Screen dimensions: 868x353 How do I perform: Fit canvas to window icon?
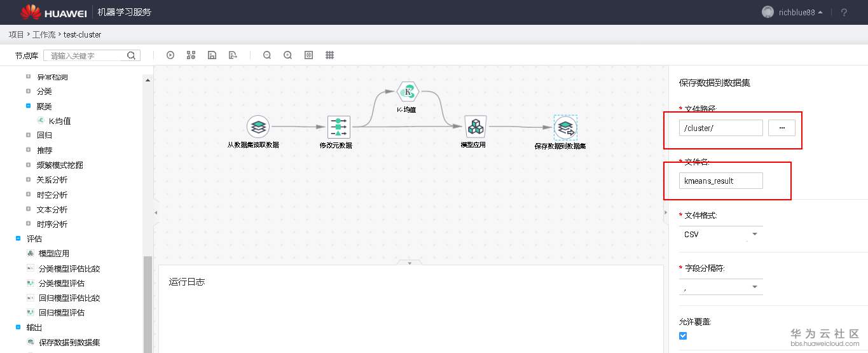[x=309, y=55]
